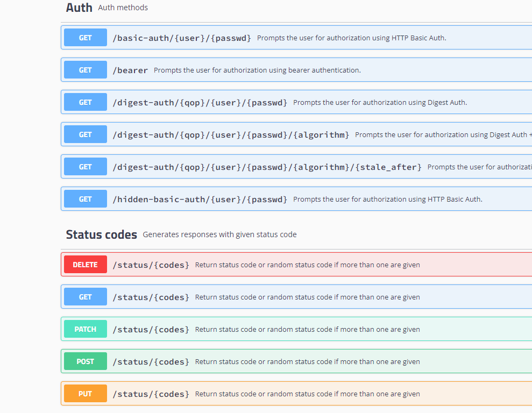Click the red DELETE method badge

(86, 265)
